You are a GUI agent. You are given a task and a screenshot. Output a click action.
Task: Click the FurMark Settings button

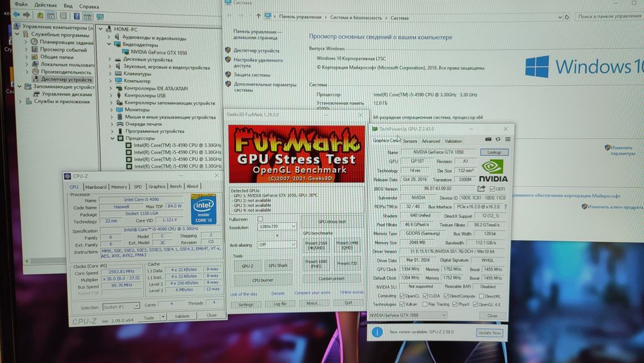click(x=245, y=304)
